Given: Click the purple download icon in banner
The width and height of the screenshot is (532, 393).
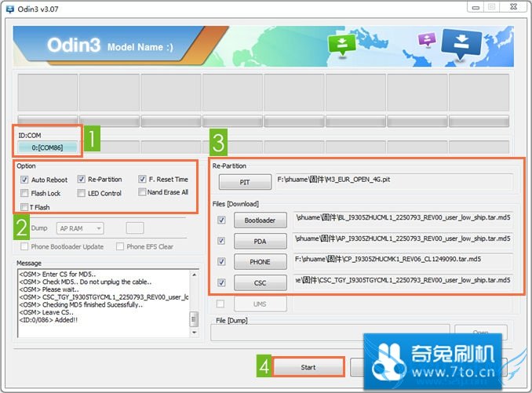Looking at the screenshot, I should click(x=427, y=39).
